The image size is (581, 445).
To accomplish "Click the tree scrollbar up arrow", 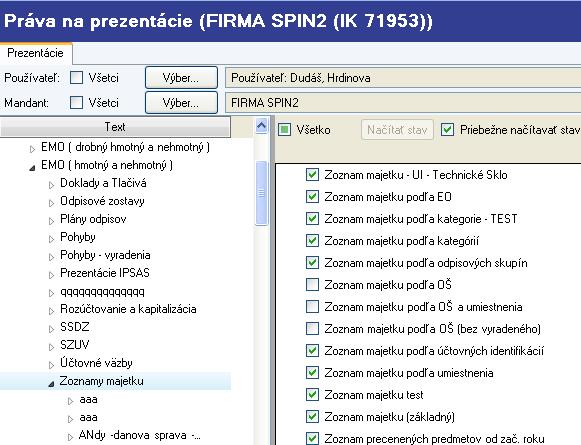I will (x=261, y=126).
